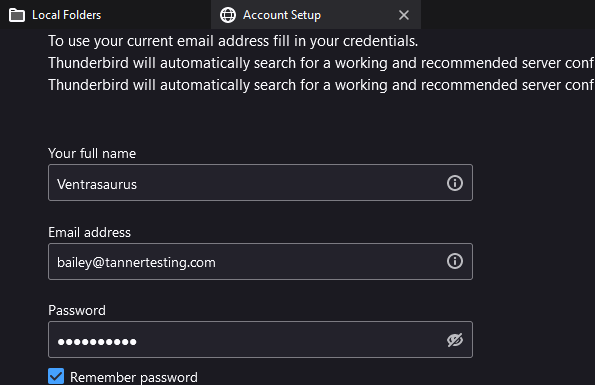
Task: Click the info icon in full name field
Action: (455, 183)
